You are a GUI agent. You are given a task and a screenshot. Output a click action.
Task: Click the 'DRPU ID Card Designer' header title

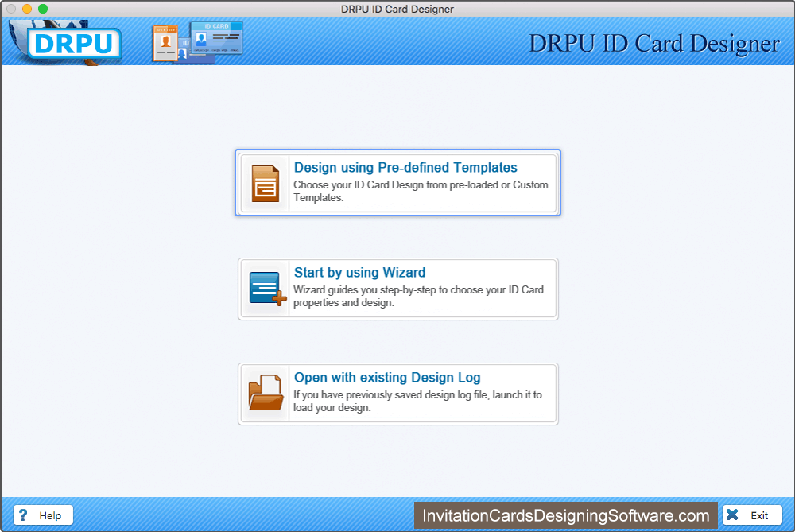click(x=654, y=44)
